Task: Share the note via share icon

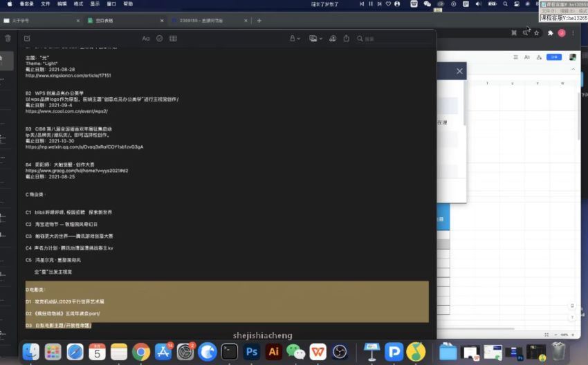Action: click(346, 38)
